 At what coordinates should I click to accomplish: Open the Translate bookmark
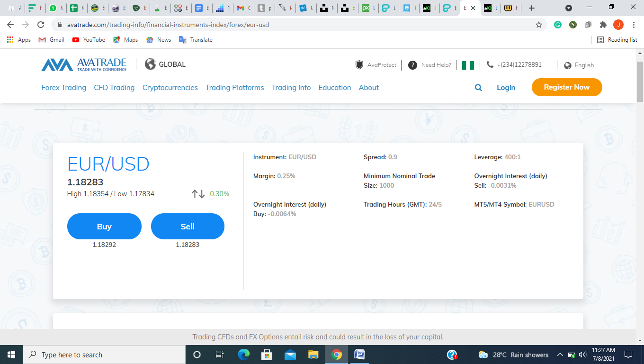[x=196, y=40]
